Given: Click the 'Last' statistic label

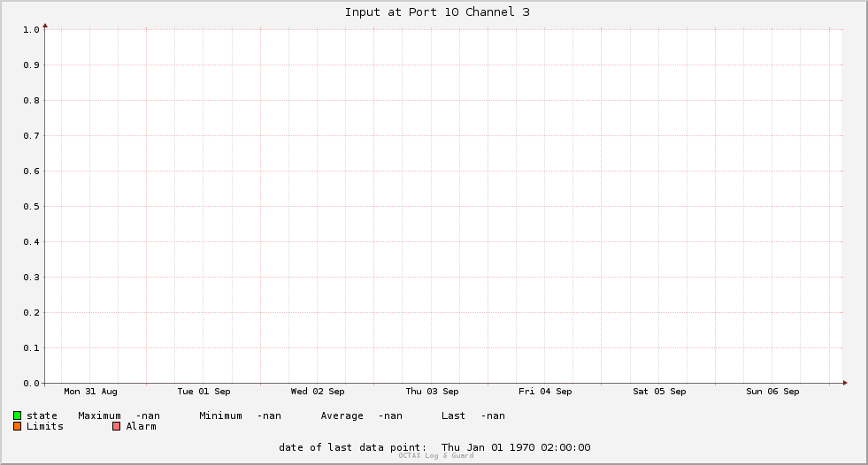Looking at the screenshot, I should pos(453,415).
